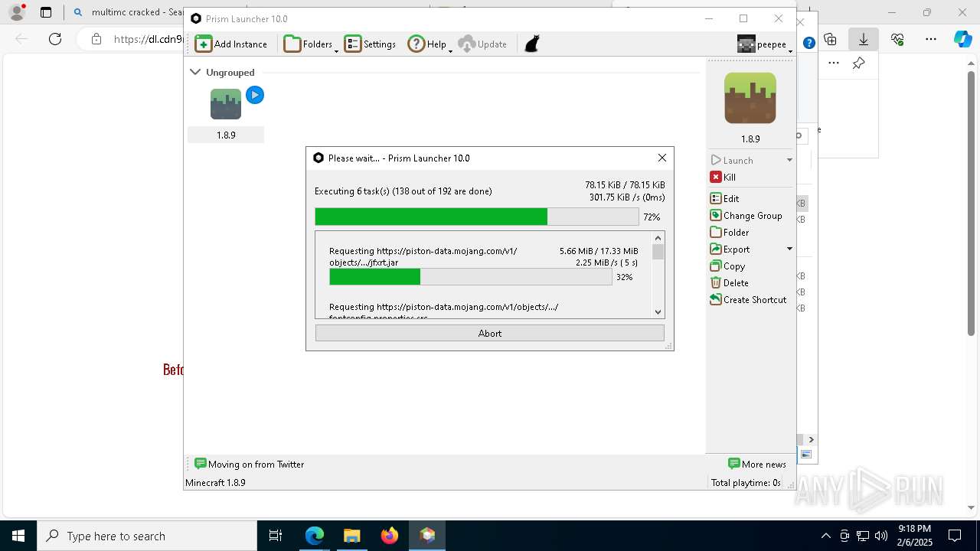The image size is (980, 551).
Task: Click Edge profile avatar icon
Action: (17, 12)
